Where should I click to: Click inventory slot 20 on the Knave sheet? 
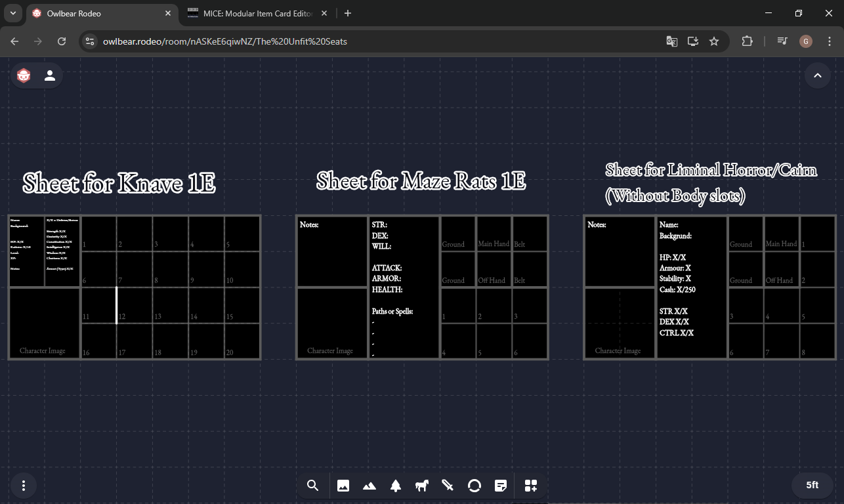coord(242,341)
